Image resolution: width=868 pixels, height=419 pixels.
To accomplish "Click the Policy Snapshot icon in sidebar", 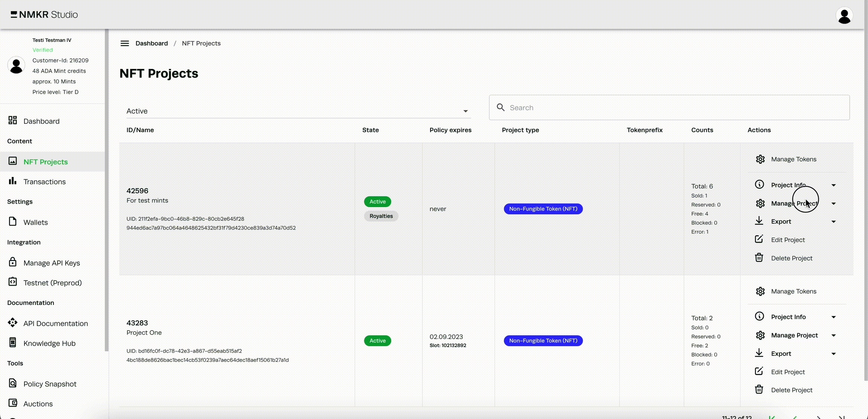I will click(x=12, y=383).
